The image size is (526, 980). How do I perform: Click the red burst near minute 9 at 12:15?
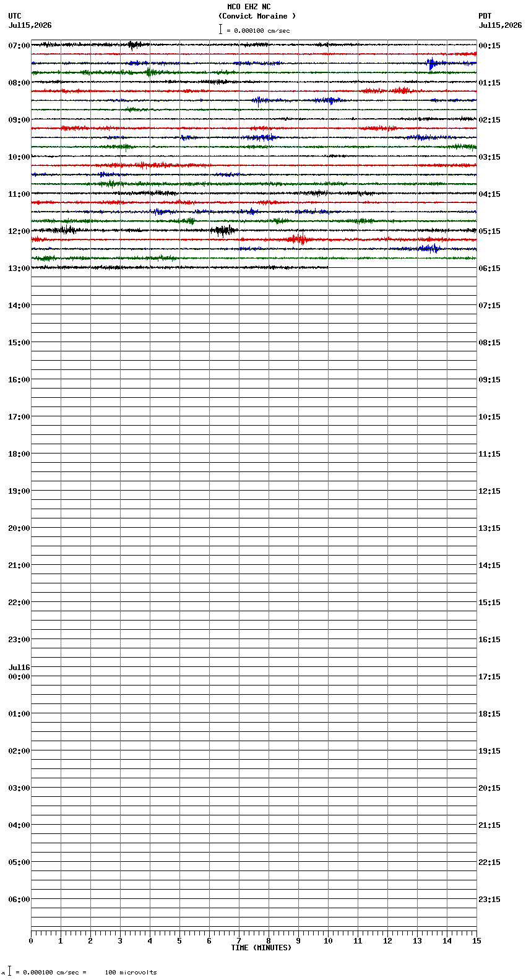click(299, 239)
